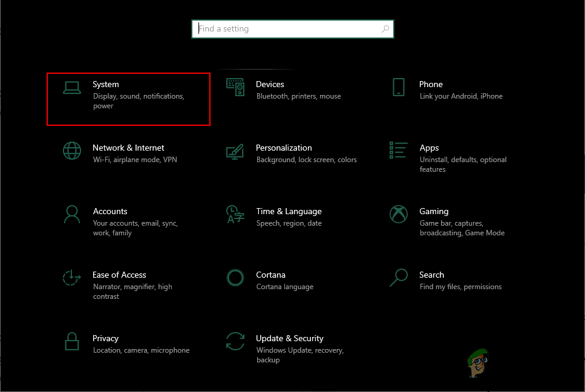Open Search settings title
The width and height of the screenshot is (585, 392).
point(431,275)
